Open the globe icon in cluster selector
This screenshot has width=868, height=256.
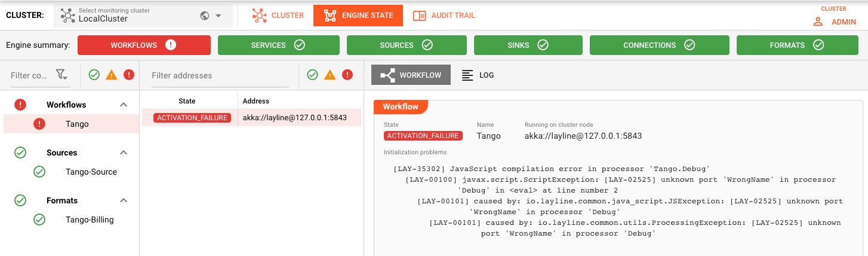205,16
